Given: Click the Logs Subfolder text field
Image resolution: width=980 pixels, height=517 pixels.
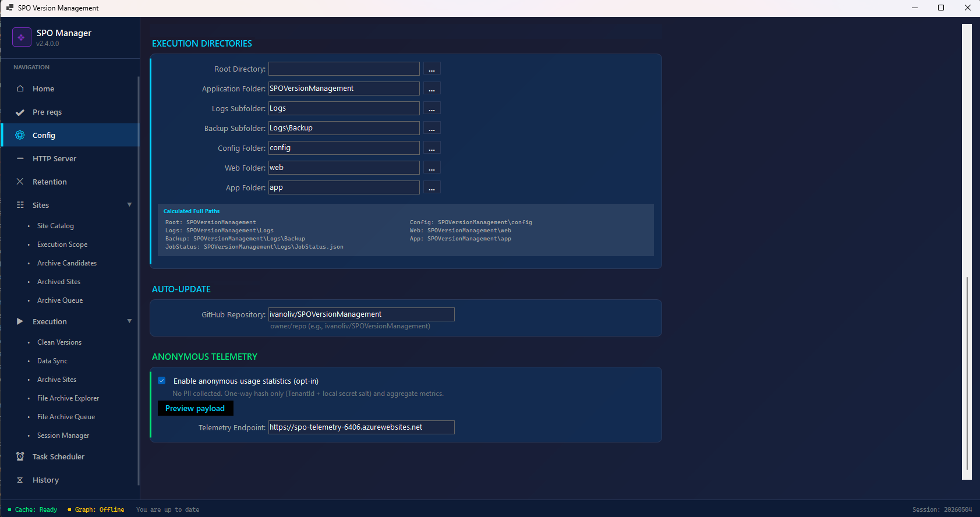Looking at the screenshot, I should coord(344,108).
